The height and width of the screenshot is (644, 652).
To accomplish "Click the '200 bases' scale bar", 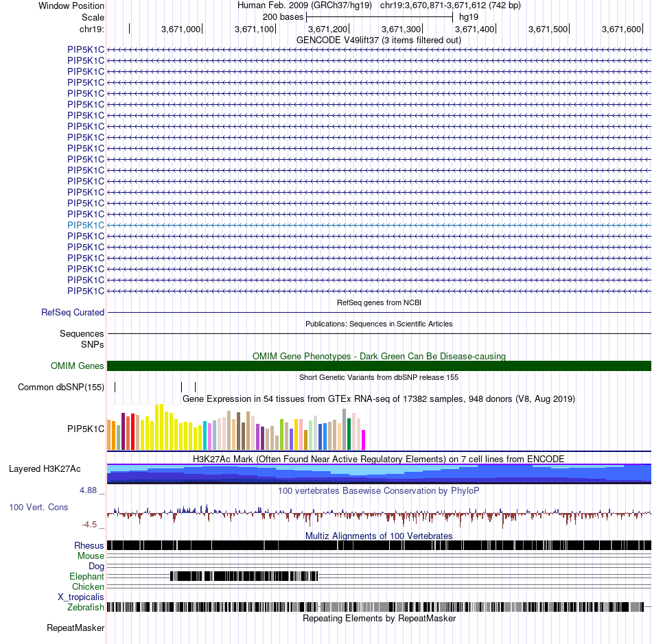I will [380, 17].
